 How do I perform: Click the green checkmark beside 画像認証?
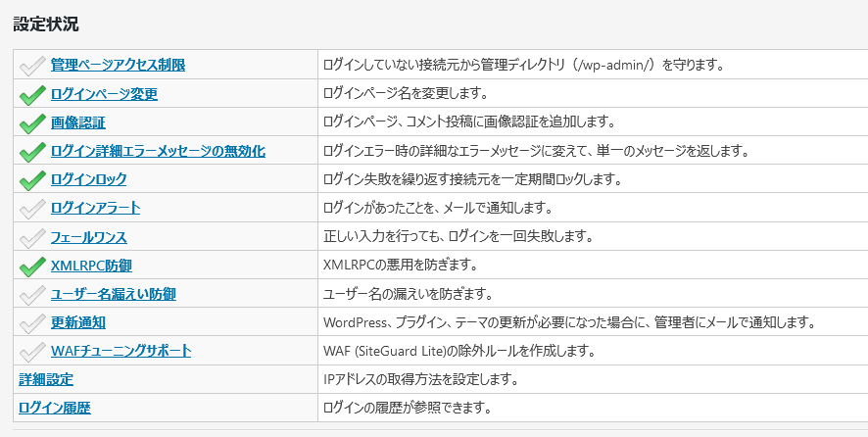pos(32,123)
